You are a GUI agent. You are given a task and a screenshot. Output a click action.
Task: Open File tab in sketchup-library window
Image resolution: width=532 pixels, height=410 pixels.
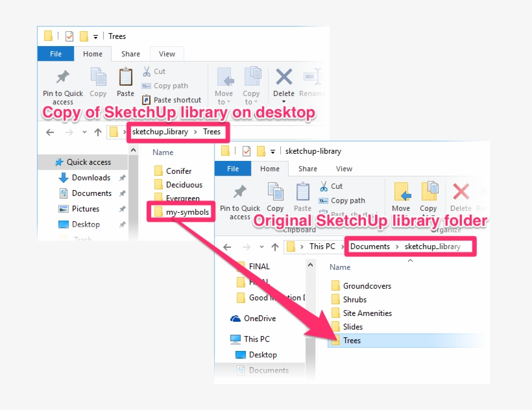[x=233, y=169]
